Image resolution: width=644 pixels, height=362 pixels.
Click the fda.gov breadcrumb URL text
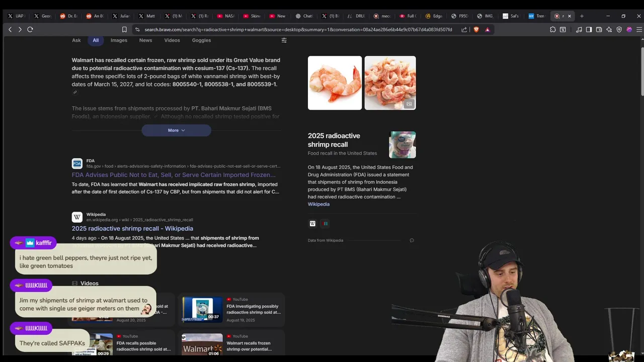coord(183,166)
